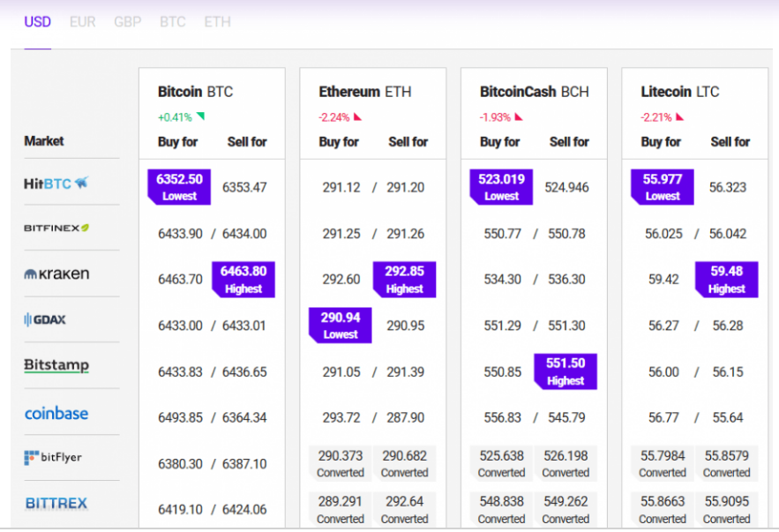Click the Litecoin LTC column heading

[680, 92]
